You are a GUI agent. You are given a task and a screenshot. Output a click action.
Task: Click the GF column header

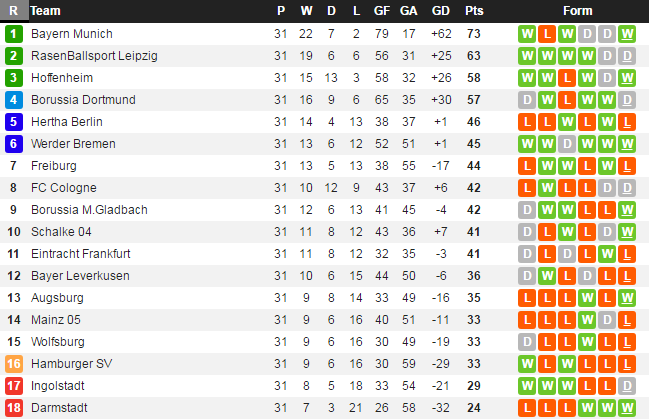[381, 11]
